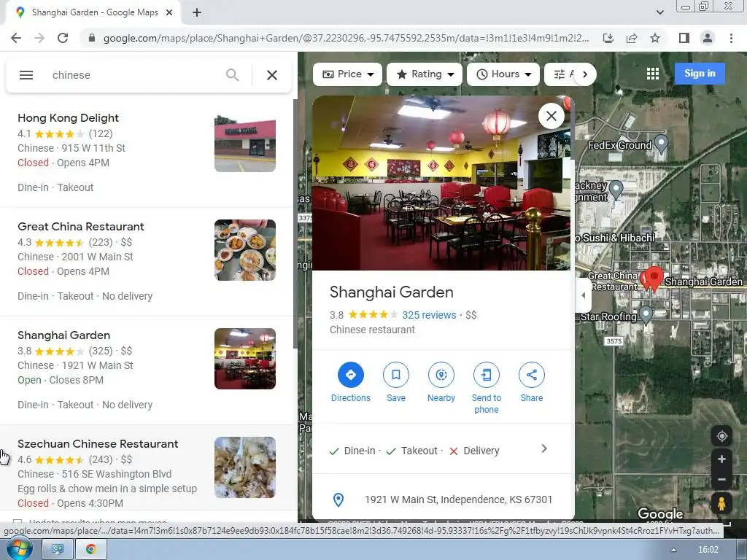Open the Chrome profile icon
This screenshot has width=747, height=560.
click(708, 38)
